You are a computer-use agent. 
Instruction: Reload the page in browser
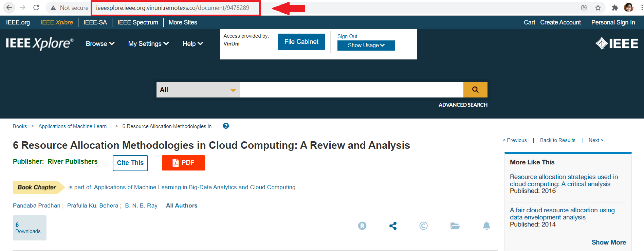(x=36, y=7)
